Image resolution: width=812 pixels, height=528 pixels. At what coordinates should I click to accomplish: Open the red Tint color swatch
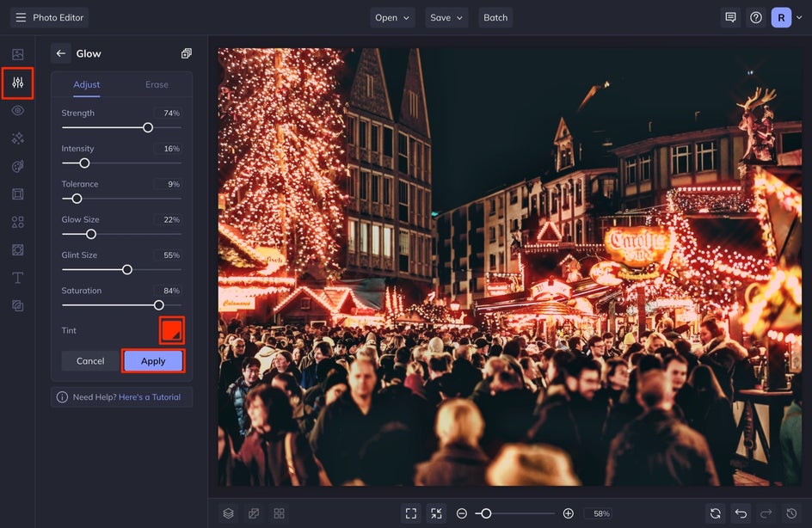[171, 330]
